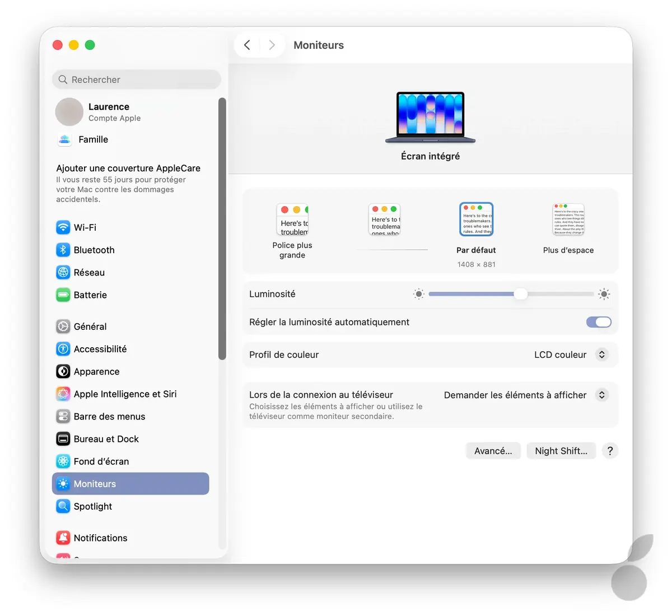672x616 pixels.
Task: Open the Profil de couleur dropdown
Action: pyautogui.click(x=601, y=354)
